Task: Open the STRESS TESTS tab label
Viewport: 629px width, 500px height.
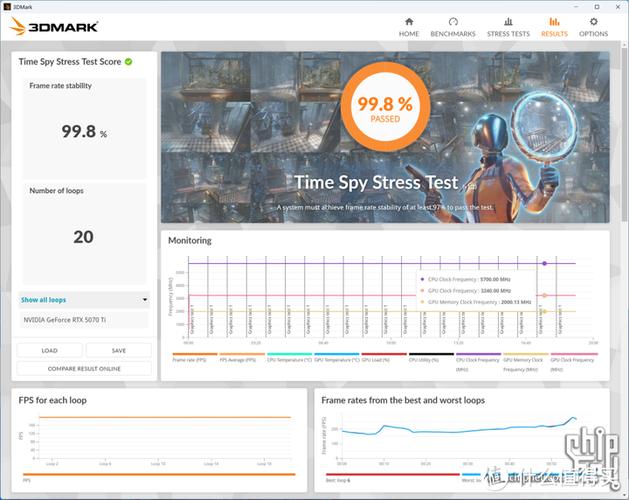Action: tap(508, 34)
